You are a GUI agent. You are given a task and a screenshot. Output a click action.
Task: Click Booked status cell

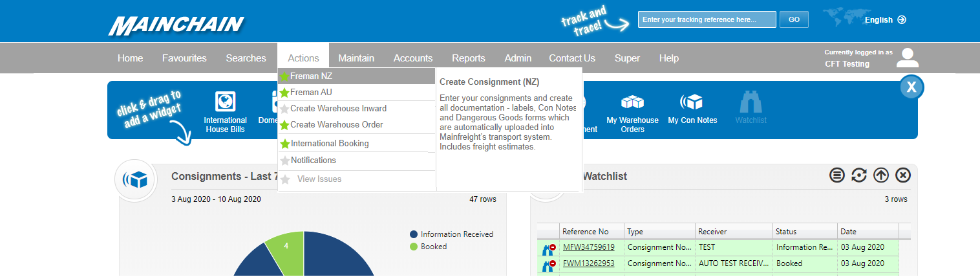pyautogui.click(x=805, y=263)
